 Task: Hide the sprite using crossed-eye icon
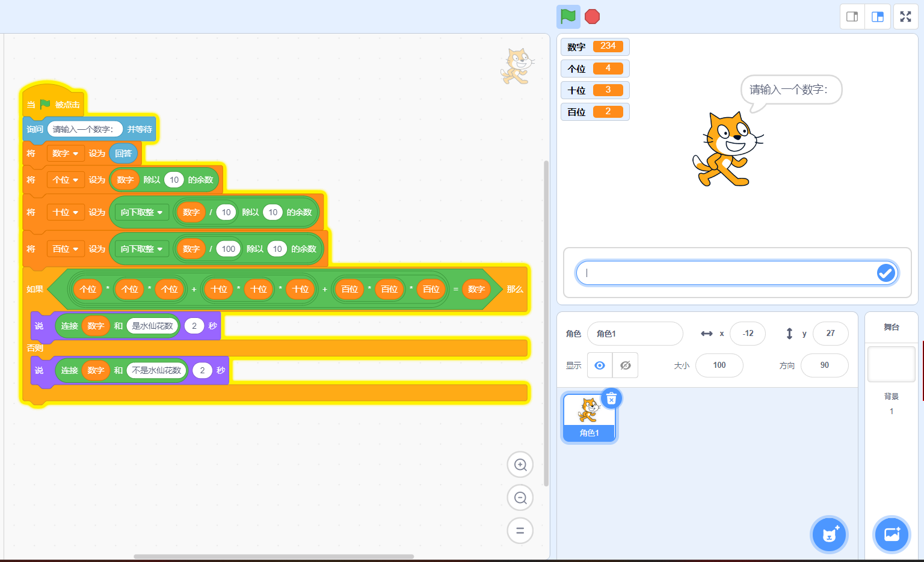coord(626,365)
